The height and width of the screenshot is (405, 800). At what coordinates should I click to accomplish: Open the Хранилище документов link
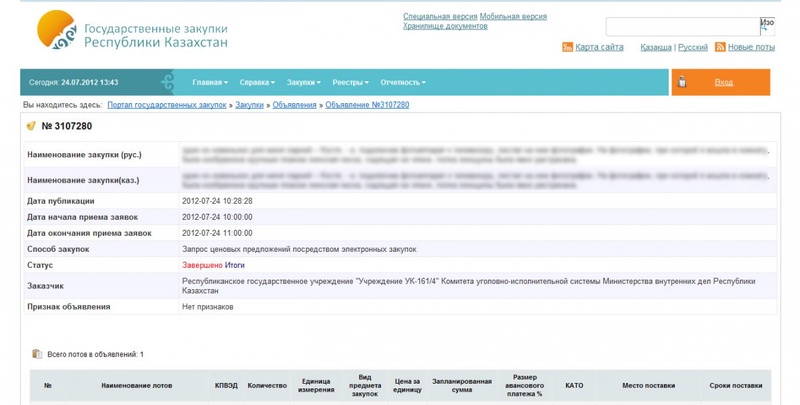[x=445, y=26]
